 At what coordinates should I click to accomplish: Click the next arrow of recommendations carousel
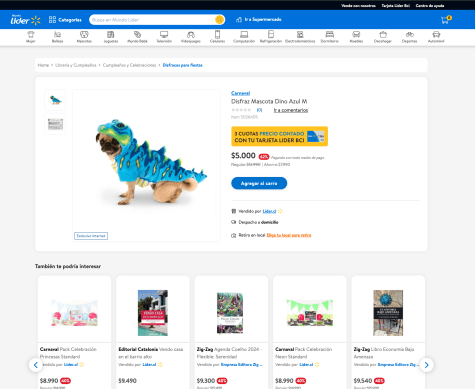tap(427, 365)
